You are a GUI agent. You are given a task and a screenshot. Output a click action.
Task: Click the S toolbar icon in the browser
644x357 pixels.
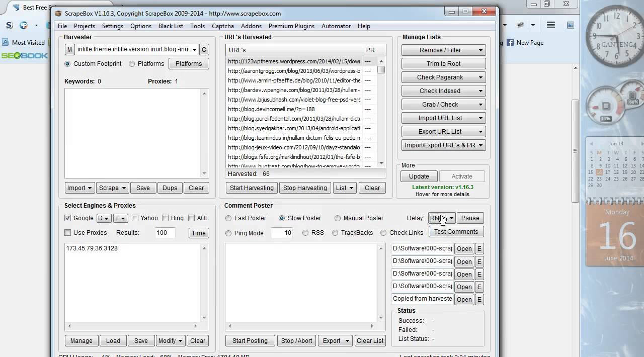[9, 25]
